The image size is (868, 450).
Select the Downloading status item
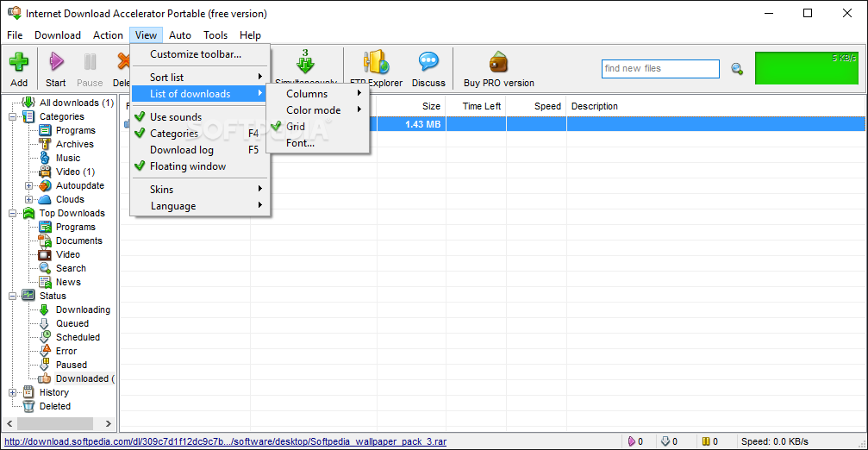pos(83,310)
